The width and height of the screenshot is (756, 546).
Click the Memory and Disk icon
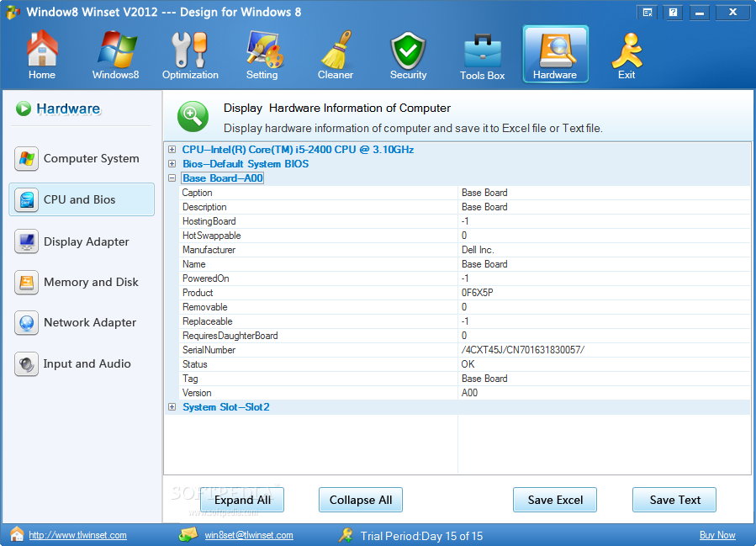(26, 282)
